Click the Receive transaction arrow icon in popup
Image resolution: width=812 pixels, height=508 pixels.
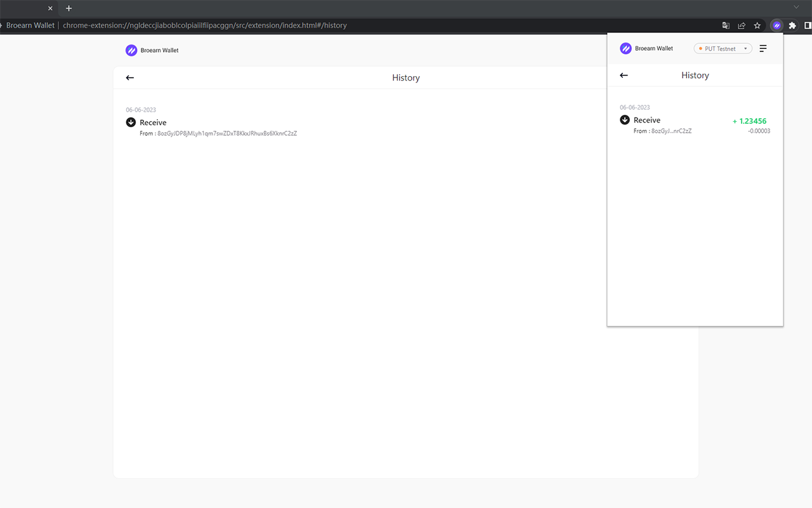[624, 119]
